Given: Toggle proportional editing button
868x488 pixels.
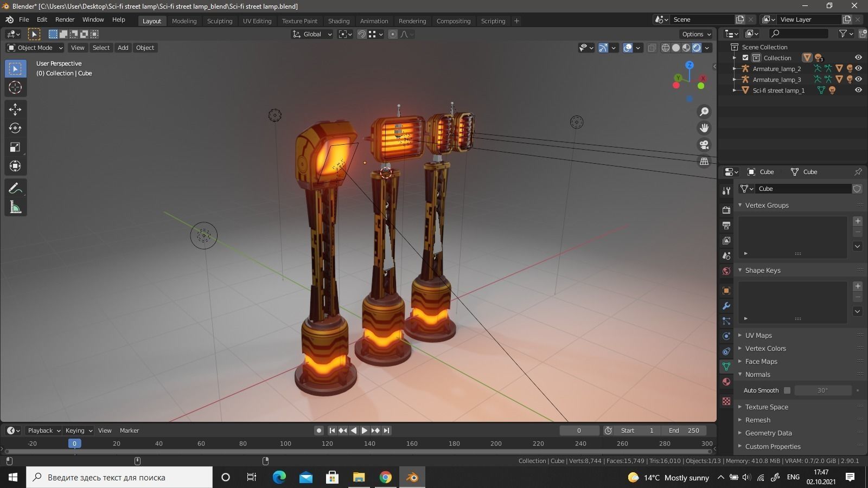Looking at the screenshot, I should [x=393, y=34].
